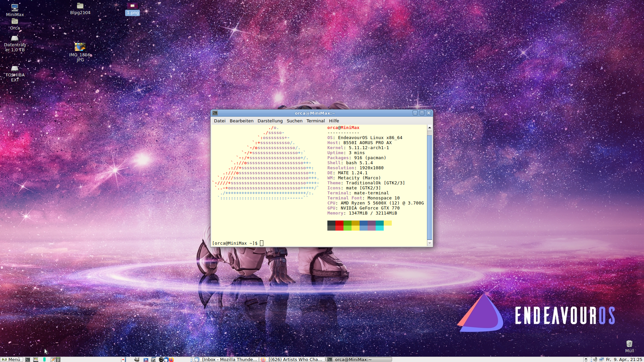Click the Uptime: 3 mins line
The image size is (644, 362).
point(346,153)
